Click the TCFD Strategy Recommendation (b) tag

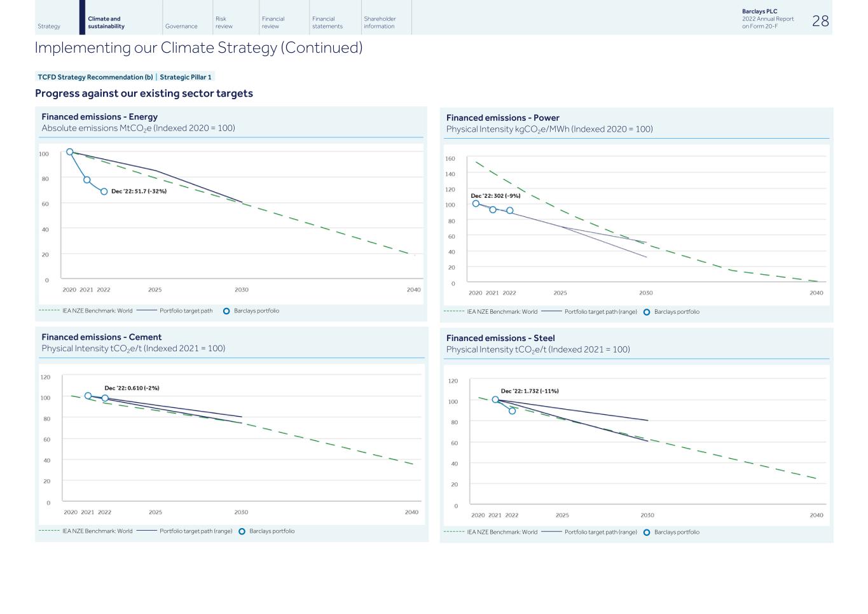click(95, 77)
